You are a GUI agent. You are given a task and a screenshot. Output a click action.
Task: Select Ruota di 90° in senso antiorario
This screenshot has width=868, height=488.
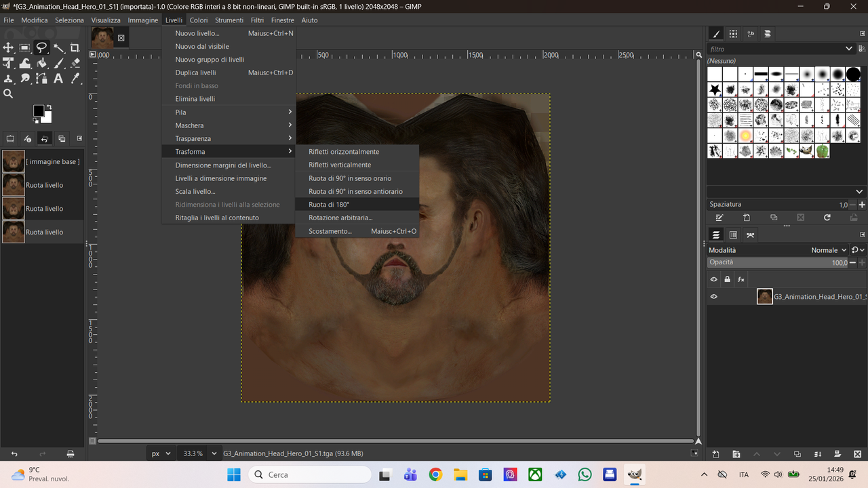[357, 191]
